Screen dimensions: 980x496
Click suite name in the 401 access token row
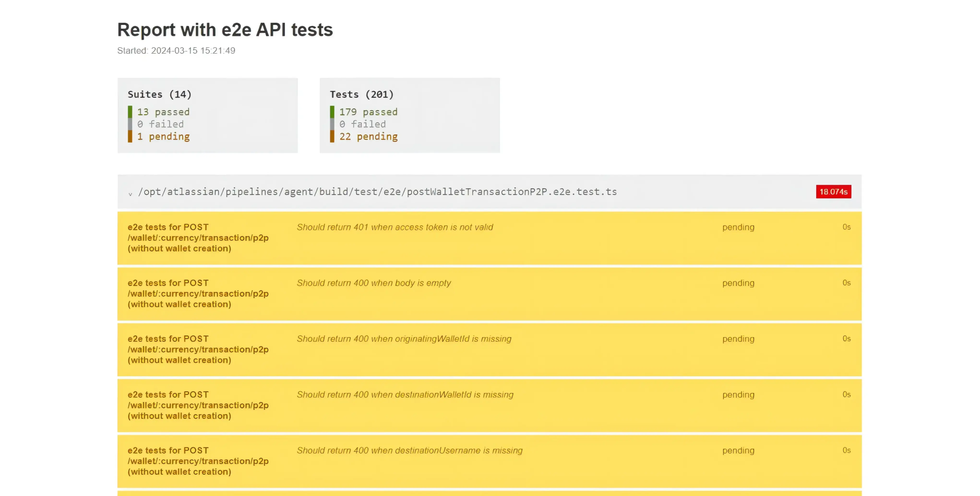(x=198, y=238)
